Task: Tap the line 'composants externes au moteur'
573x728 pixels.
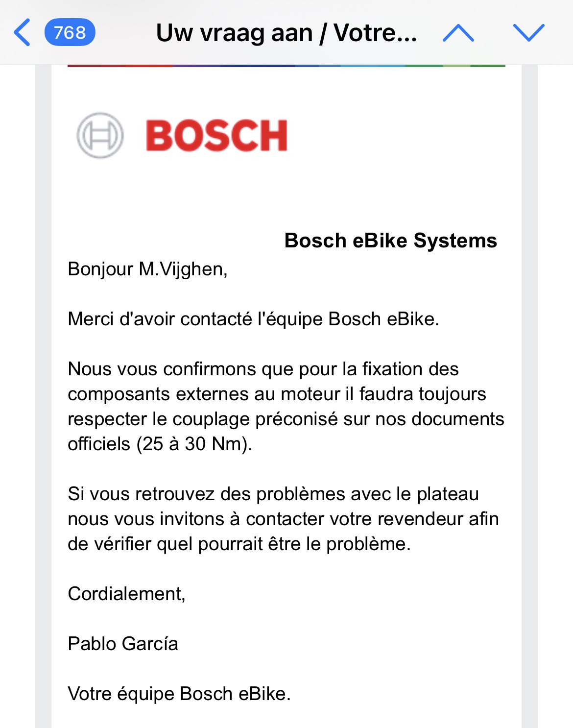Action: (x=277, y=394)
